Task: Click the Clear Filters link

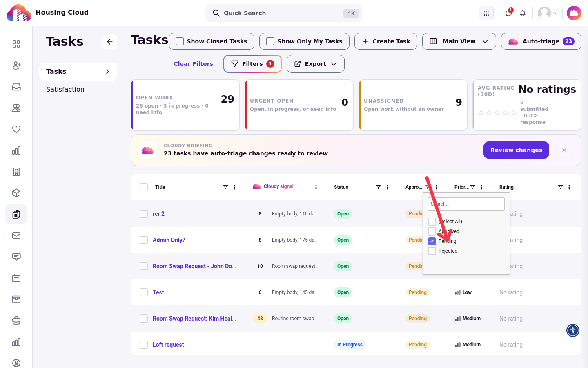Action: click(x=194, y=64)
